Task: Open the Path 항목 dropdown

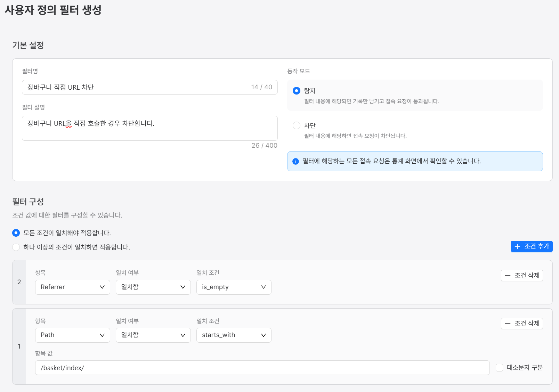Action: 72,335
